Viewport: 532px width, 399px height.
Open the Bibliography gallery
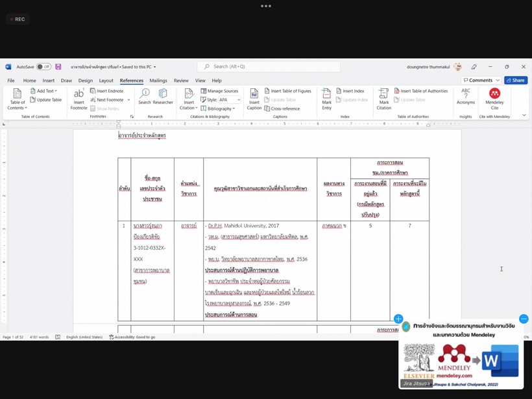pyautogui.click(x=217, y=108)
